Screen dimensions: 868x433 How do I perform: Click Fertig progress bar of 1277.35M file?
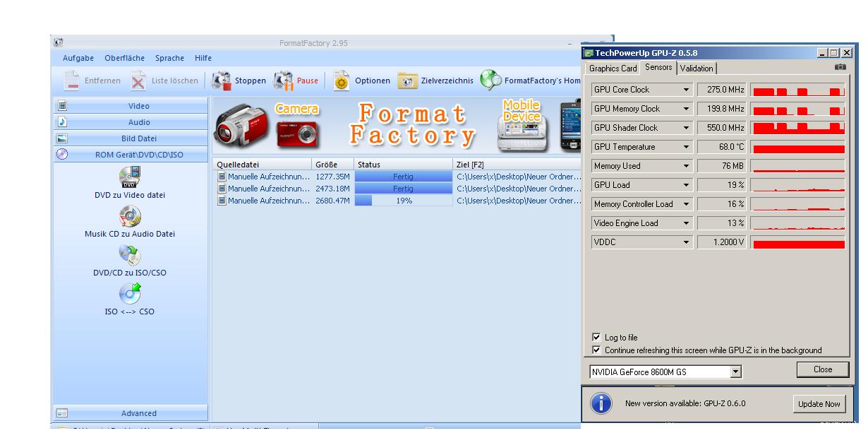point(404,177)
